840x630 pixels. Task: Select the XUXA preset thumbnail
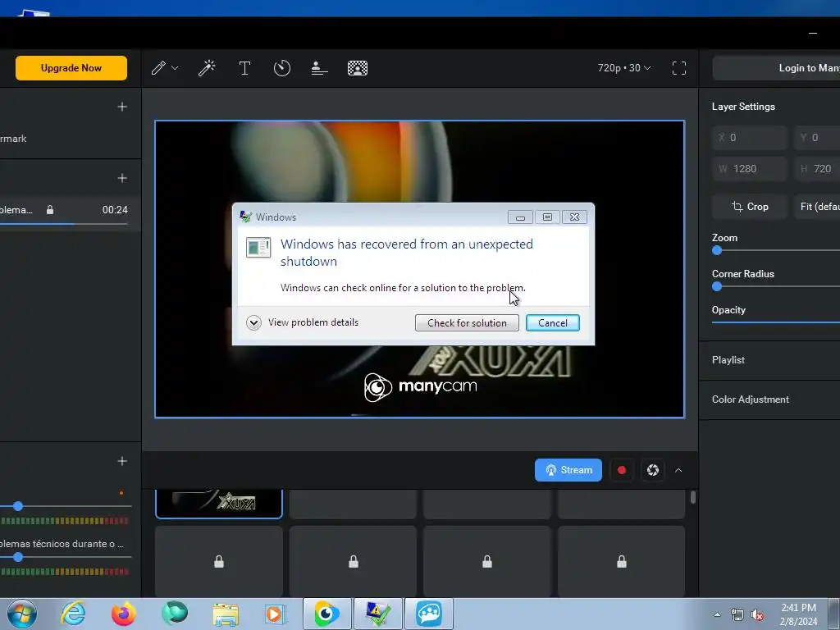(218, 504)
